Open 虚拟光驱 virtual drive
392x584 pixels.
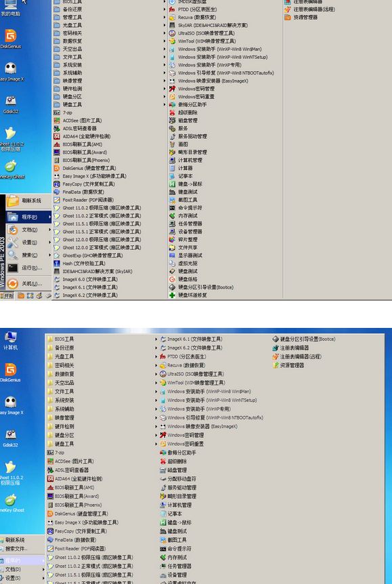click(x=183, y=264)
